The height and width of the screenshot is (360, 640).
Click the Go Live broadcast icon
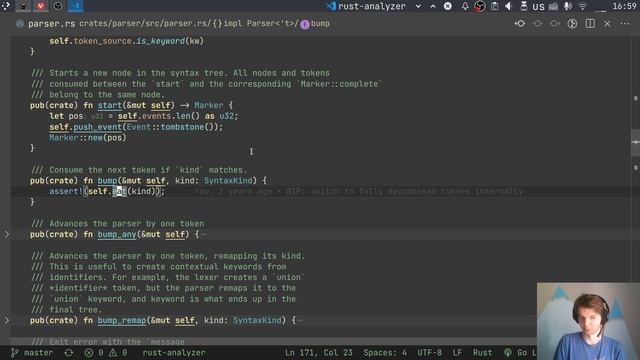pos(508,353)
